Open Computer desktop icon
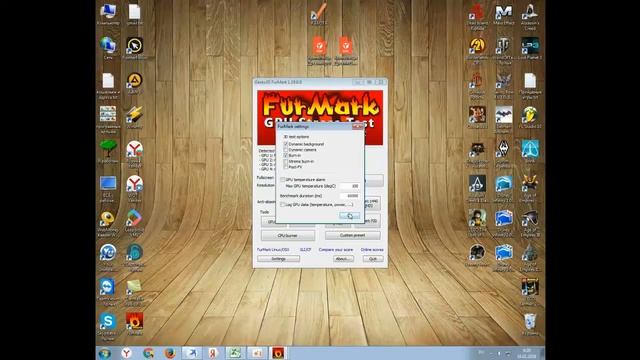This screenshot has width=640, height=360. coord(108,14)
